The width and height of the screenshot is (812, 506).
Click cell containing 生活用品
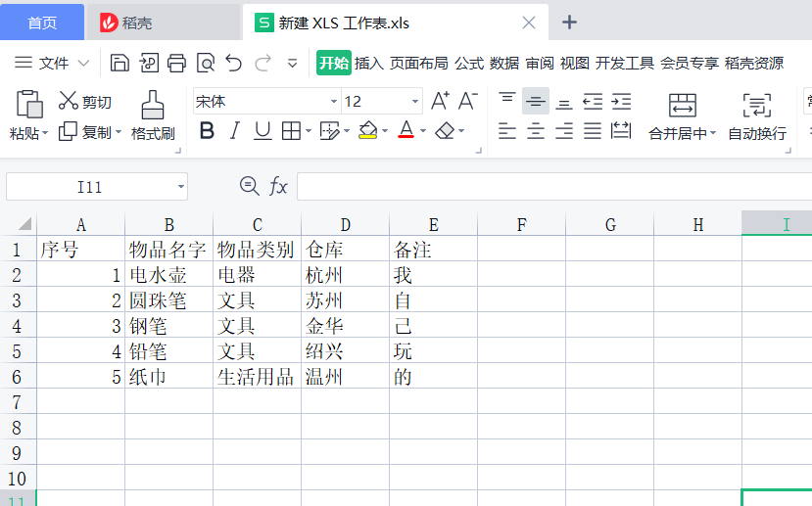pos(257,376)
